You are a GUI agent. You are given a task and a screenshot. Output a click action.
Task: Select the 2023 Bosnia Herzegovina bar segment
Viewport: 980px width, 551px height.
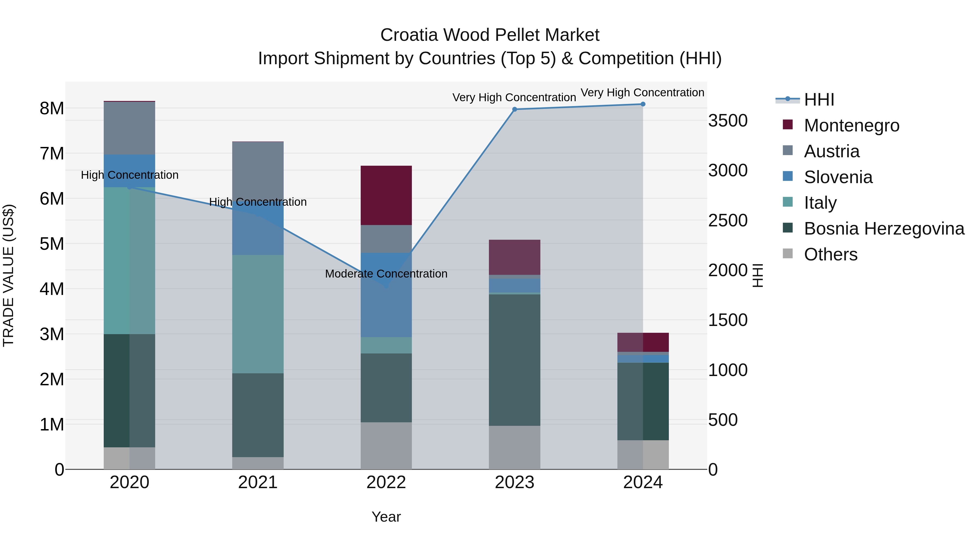point(514,360)
